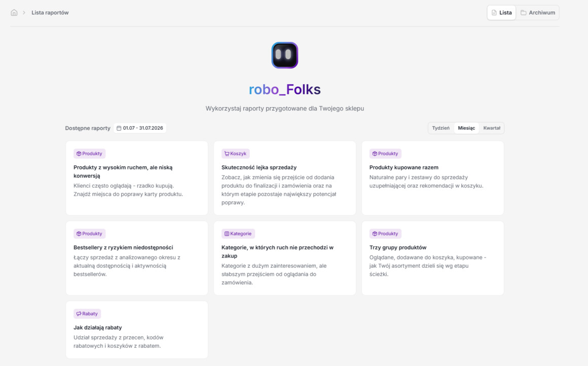Click the home icon in breadcrumb
This screenshot has height=366, width=588.
[14, 12]
